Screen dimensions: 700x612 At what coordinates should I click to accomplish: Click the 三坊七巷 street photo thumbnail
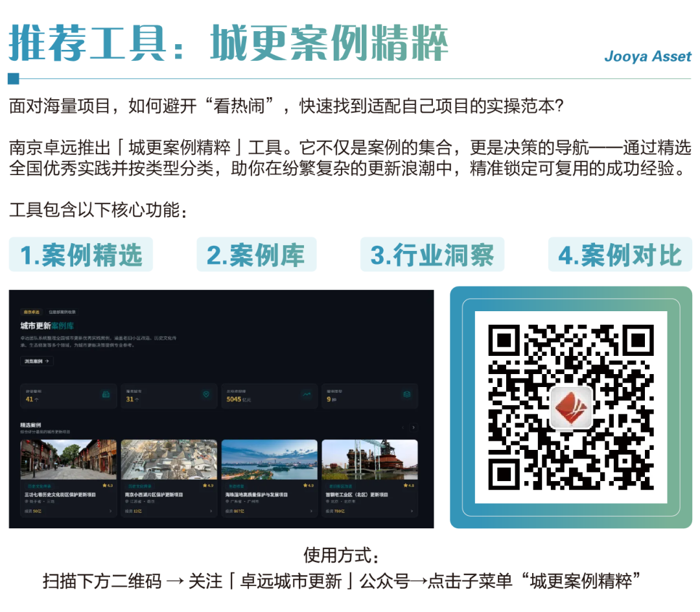click(x=68, y=460)
